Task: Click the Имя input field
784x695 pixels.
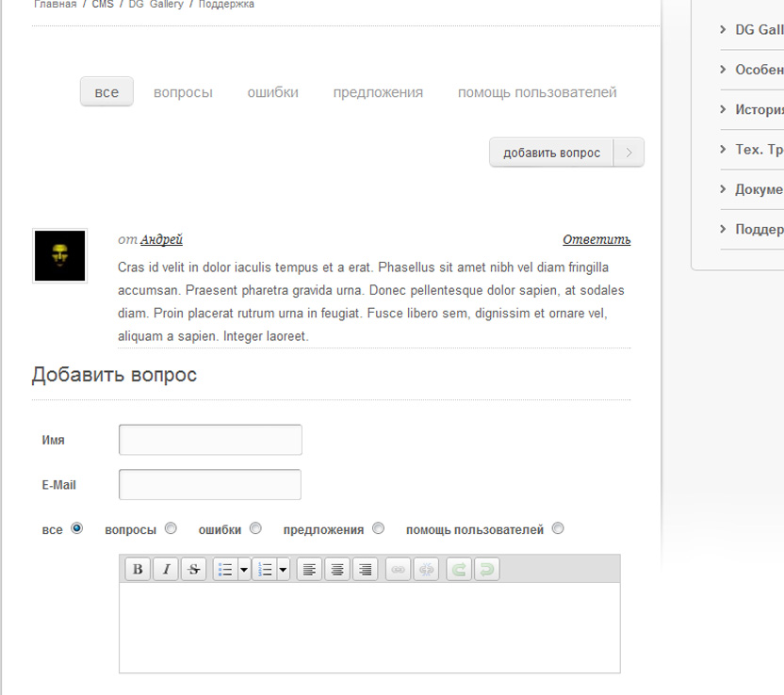Action: coord(210,440)
